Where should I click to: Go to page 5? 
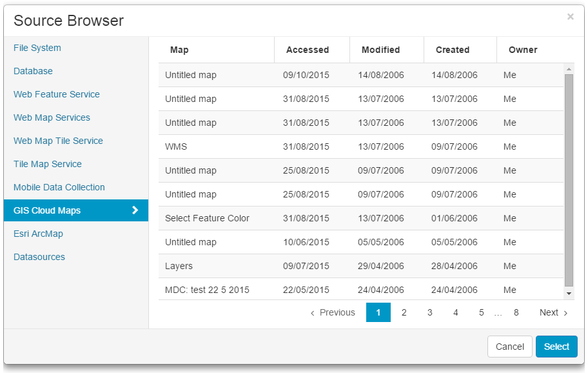tap(482, 312)
